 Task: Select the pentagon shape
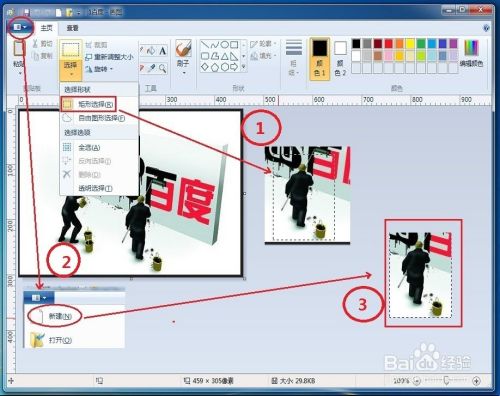point(215,67)
